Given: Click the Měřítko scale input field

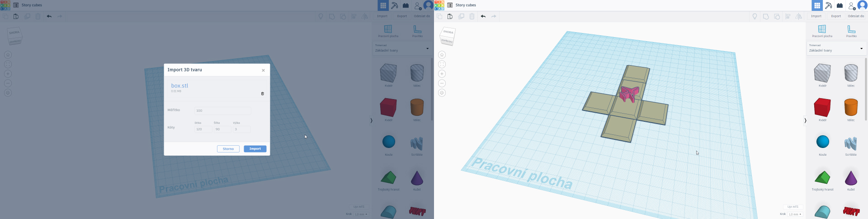Looking at the screenshot, I should [x=222, y=111].
